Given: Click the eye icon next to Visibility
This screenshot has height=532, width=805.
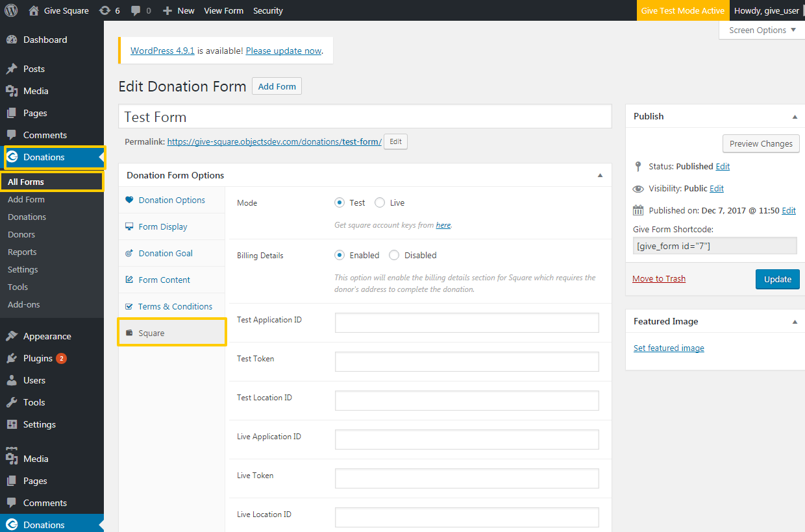Looking at the screenshot, I should [x=638, y=189].
